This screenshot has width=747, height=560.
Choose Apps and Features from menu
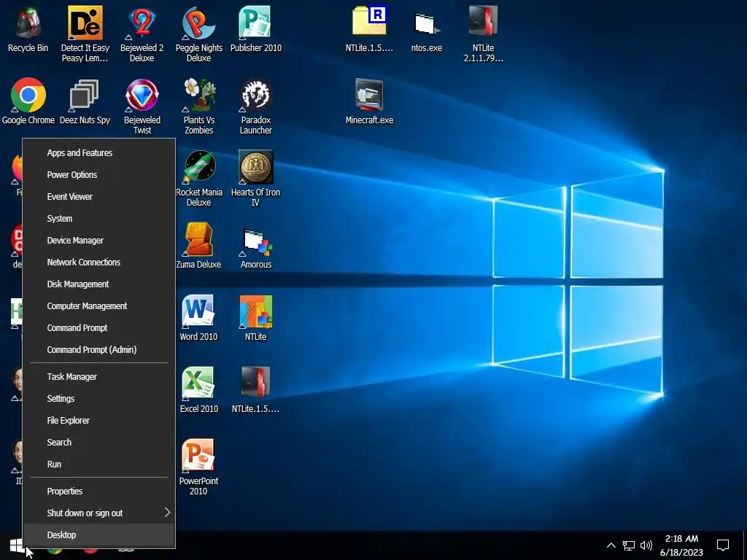pos(99,153)
